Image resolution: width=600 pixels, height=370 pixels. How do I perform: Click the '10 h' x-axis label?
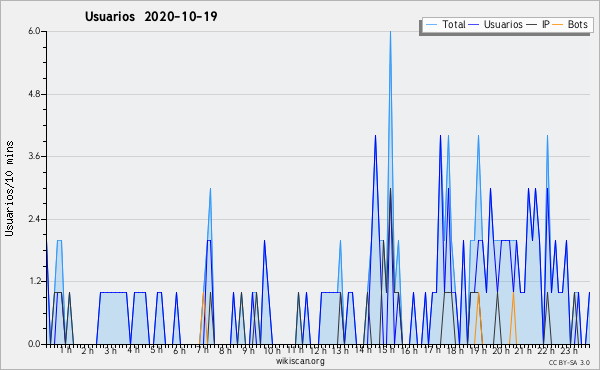click(272, 351)
